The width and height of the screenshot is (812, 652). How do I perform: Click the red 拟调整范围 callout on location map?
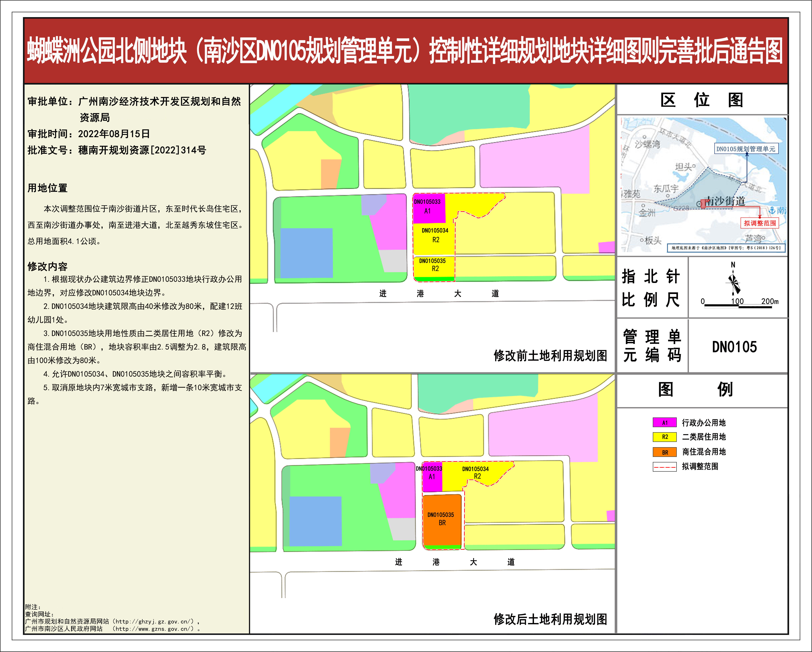(760, 223)
